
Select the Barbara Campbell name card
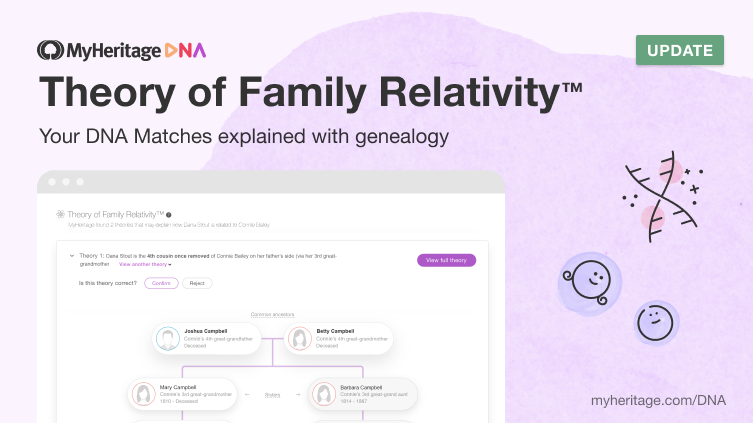pyautogui.click(x=363, y=394)
